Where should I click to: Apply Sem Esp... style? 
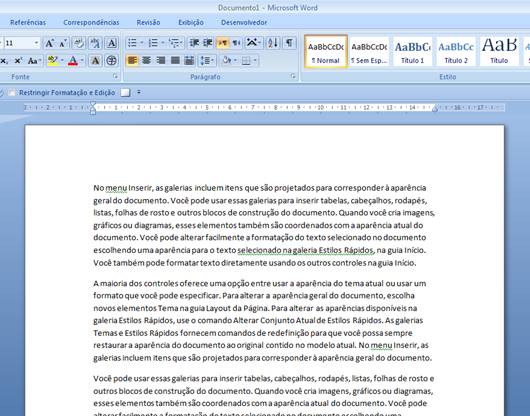[x=369, y=52]
